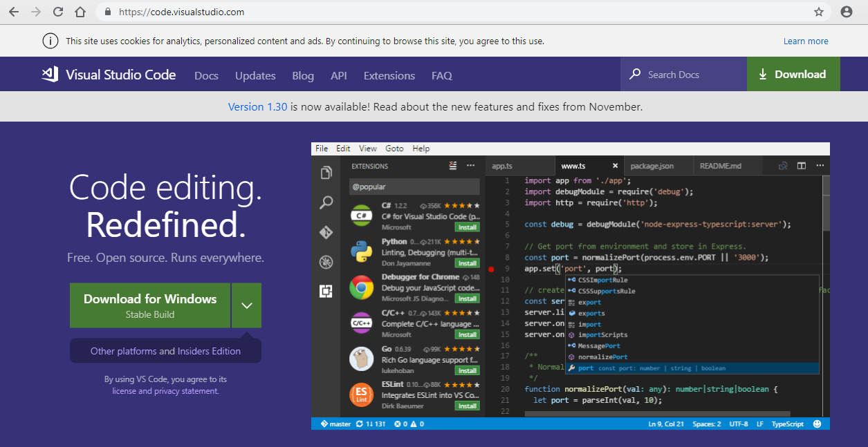This screenshot has height=447, width=868.
Task: Install the Python extension
Action: tap(467, 263)
